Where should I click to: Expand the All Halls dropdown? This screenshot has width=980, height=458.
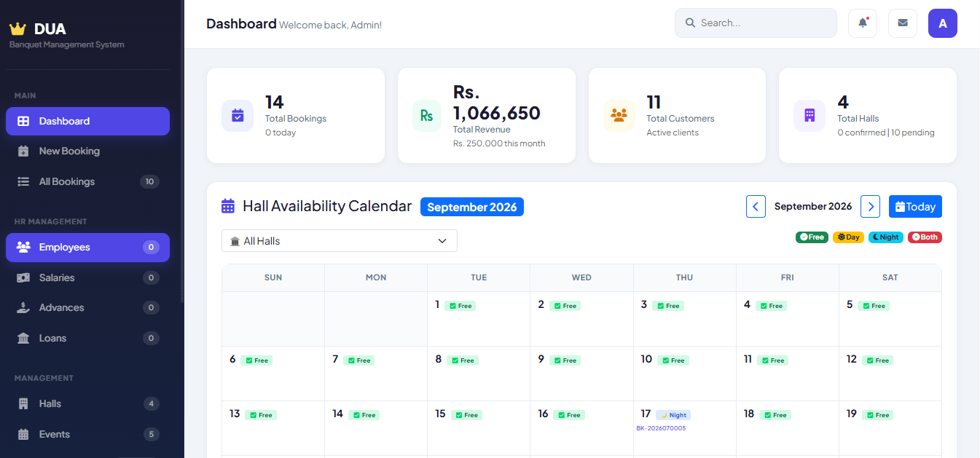point(340,241)
